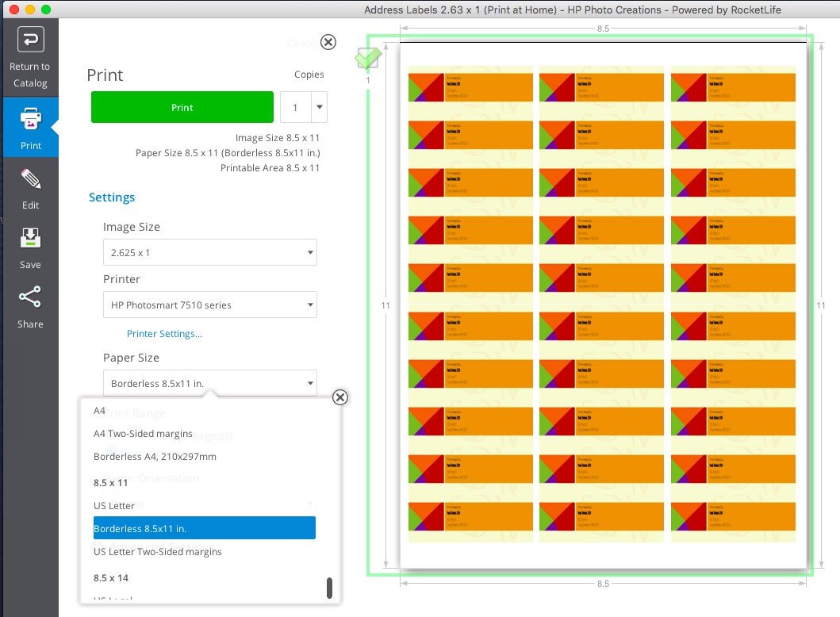Select A4 from paper size list
The width and height of the screenshot is (840, 617).
[x=100, y=411]
